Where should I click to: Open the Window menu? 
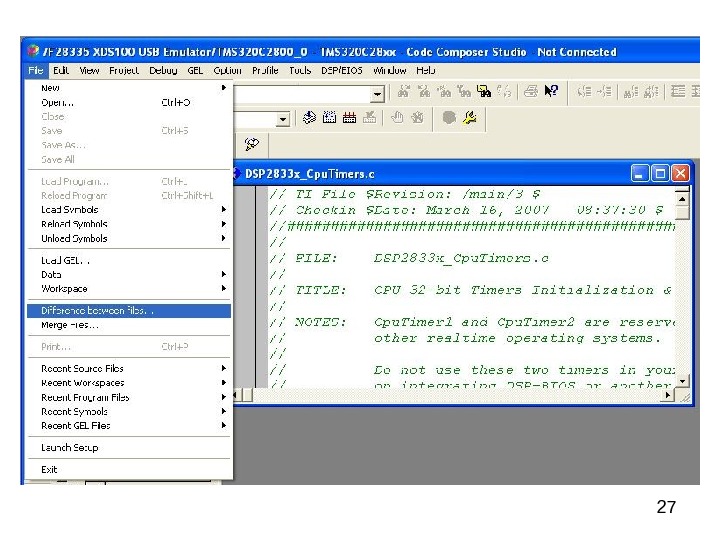tap(389, 70)
